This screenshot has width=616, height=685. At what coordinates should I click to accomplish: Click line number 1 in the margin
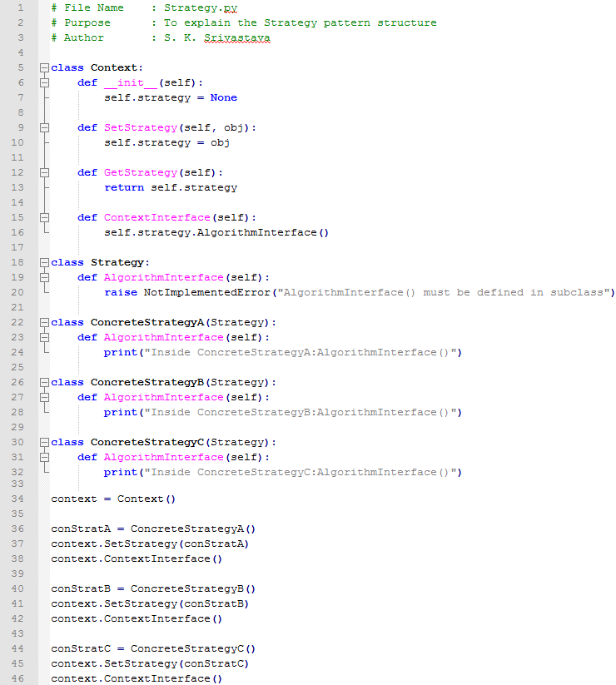(20, 7)
